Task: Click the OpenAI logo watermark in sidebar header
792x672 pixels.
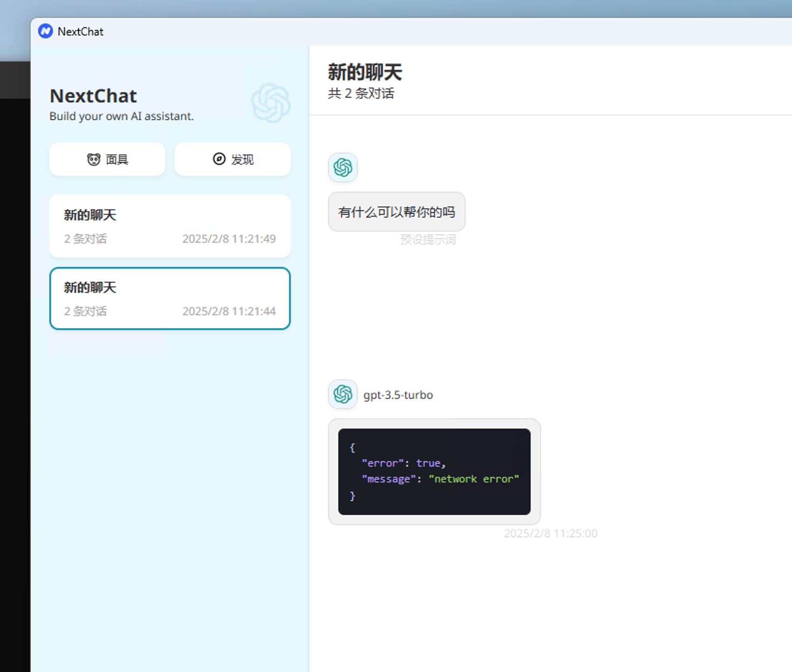Action: tap(271, 103)
